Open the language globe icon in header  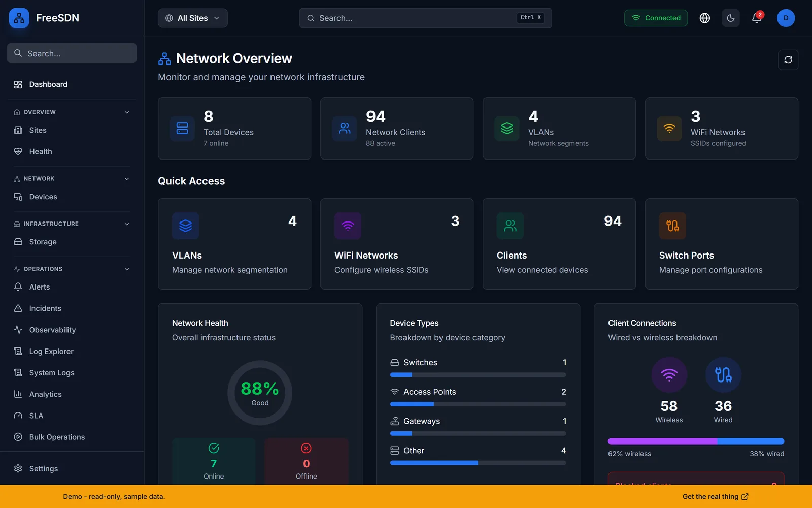point(705,18)
